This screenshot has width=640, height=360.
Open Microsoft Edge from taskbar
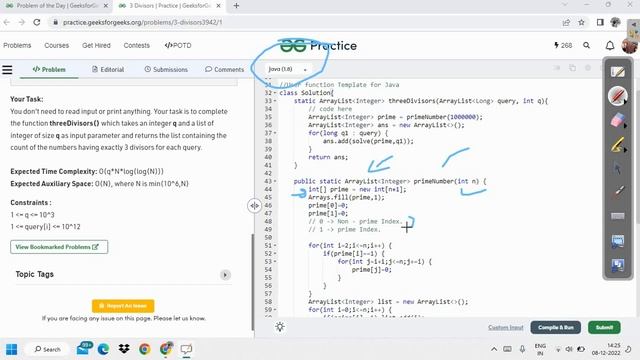pos(103,349)
